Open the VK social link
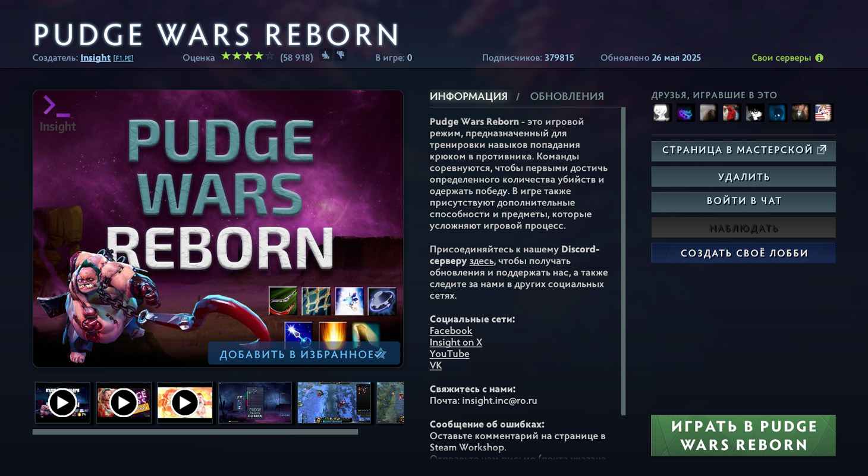 pos(436,365)
